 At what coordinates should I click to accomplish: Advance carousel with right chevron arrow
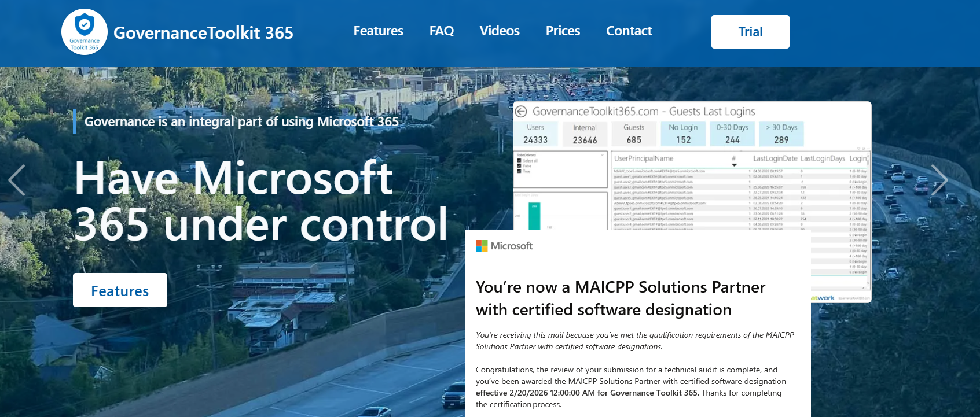[x=939, y=180]
